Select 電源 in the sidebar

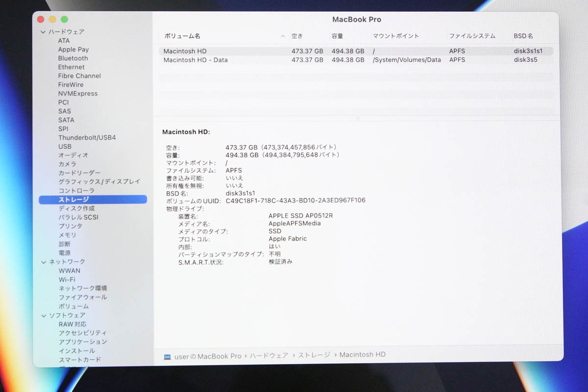click(65, 253)
